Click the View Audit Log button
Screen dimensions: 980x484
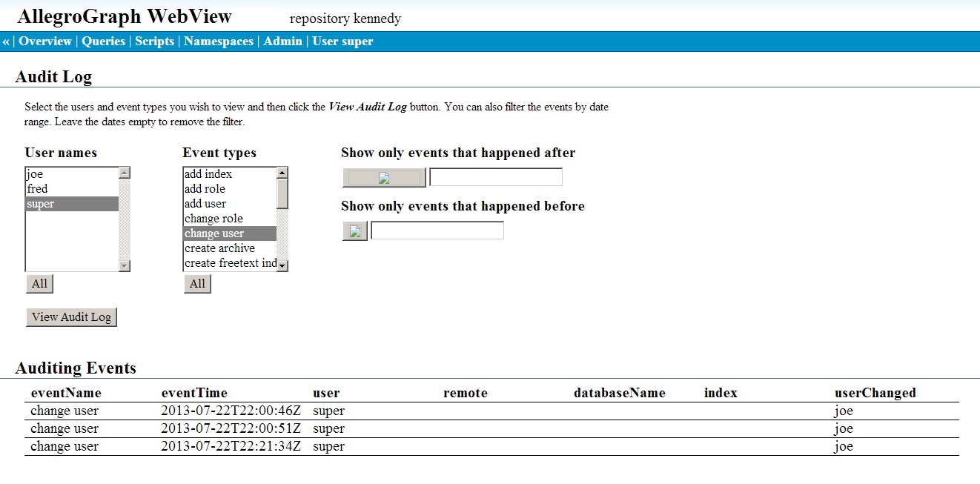coord(71,316)
